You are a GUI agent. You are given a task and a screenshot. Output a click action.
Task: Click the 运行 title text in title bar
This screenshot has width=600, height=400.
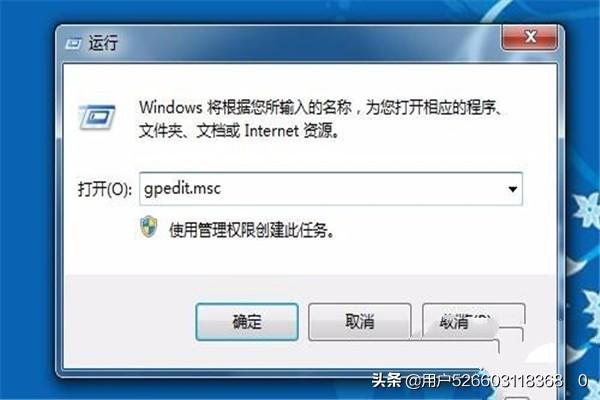(x=103, y=42)
